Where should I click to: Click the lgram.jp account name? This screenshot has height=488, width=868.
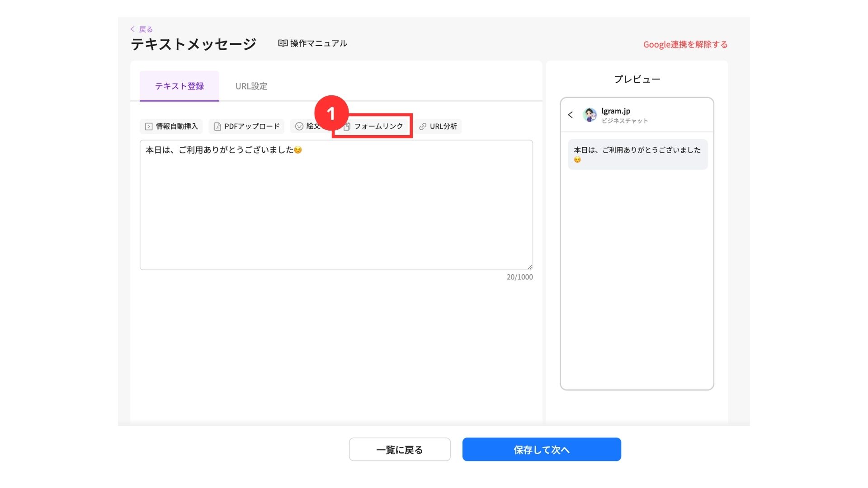(616, 111)
